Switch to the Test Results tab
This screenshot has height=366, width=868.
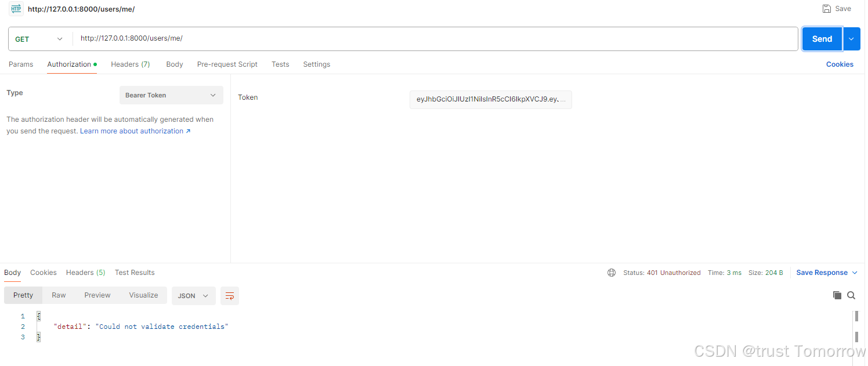point(135,273)
